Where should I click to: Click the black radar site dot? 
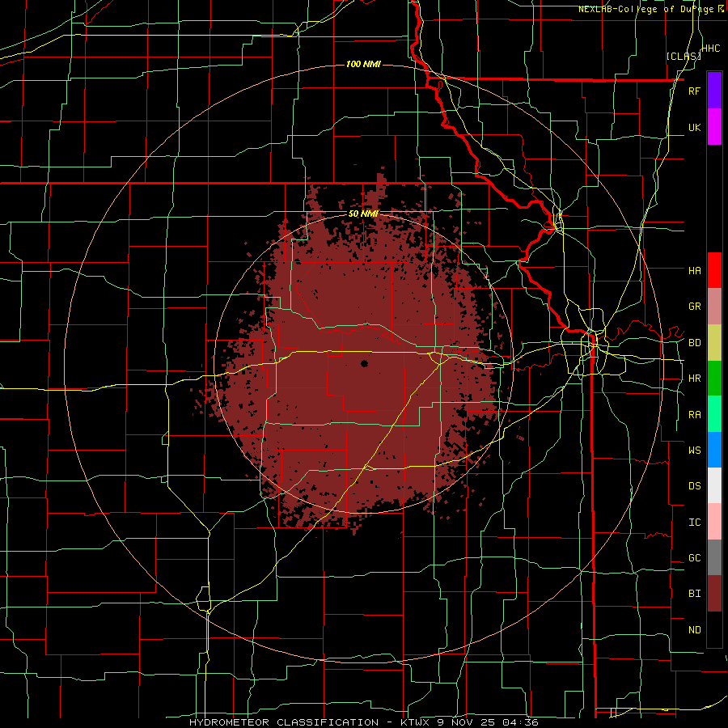(x=365, y=363)
